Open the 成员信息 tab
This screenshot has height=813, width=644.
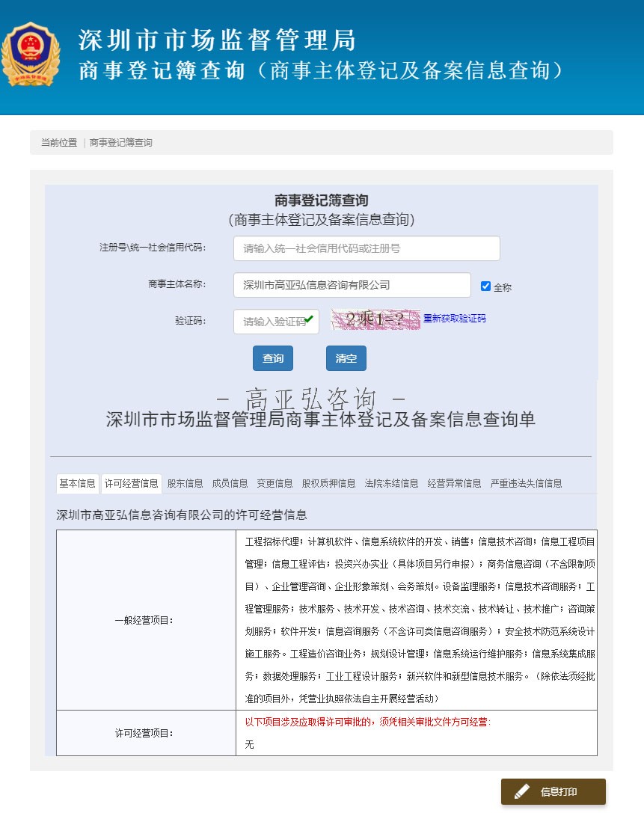[x=230, y=483]
